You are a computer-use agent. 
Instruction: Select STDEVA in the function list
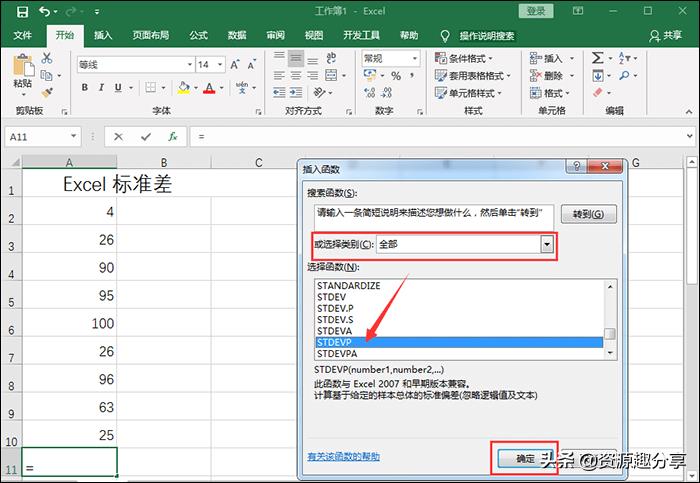point(334,330)
